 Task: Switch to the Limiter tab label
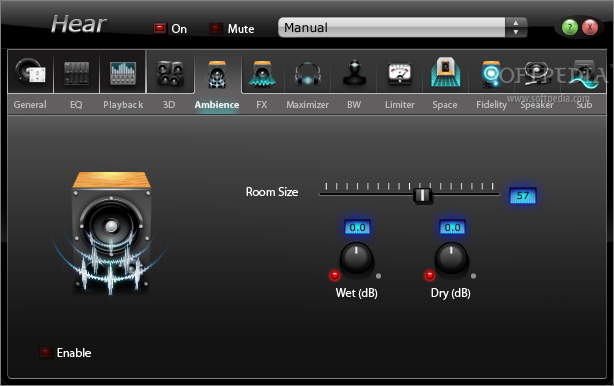pyautogui.click(x=399, y=105)
